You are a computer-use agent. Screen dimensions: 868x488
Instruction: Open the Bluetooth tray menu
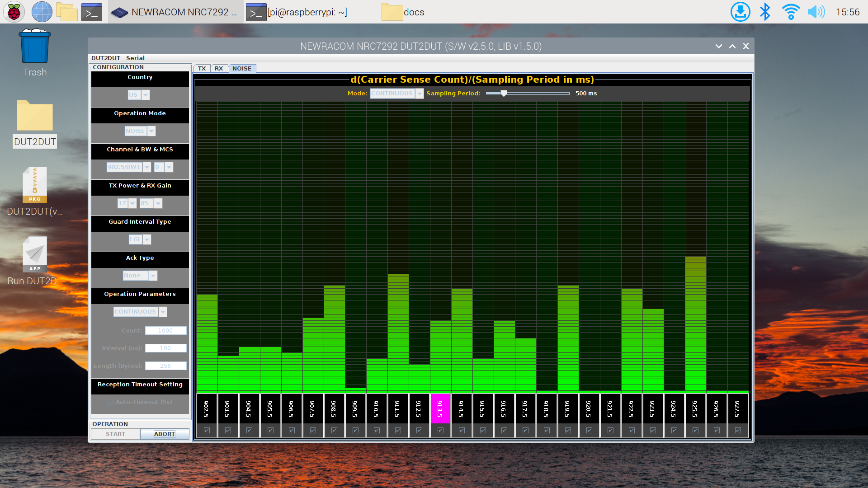click(765, 12)
